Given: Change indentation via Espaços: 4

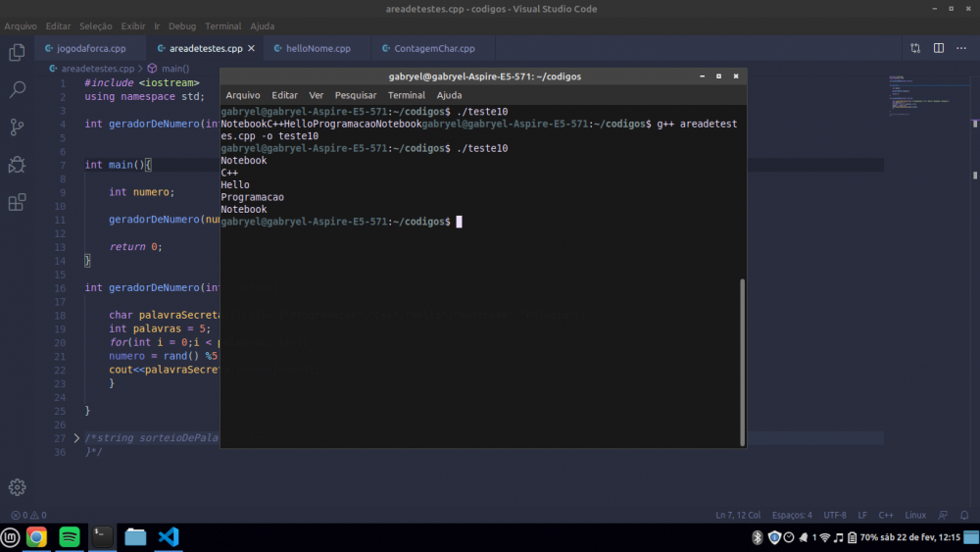Looking at the screenshot, I should pos(792,515).
